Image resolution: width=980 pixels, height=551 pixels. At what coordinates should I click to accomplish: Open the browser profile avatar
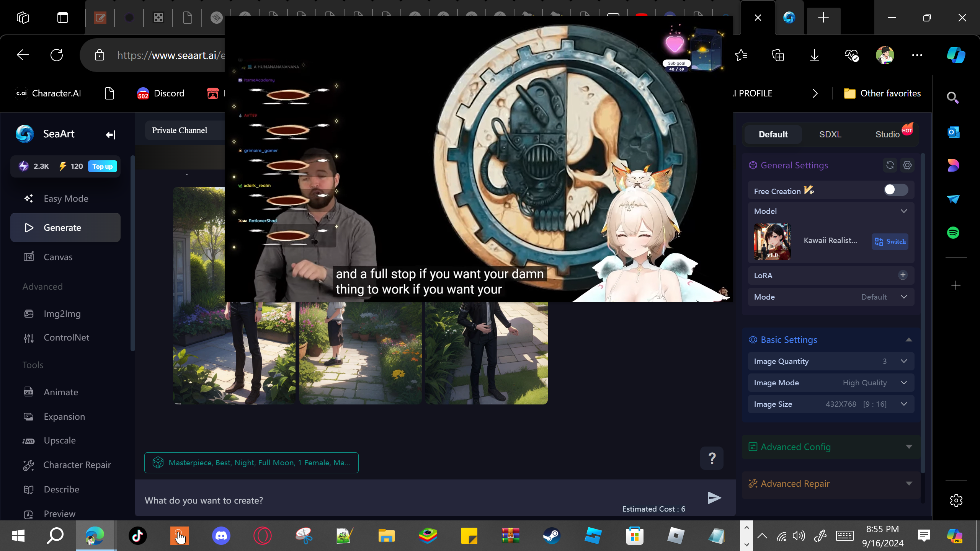[885, 55]
